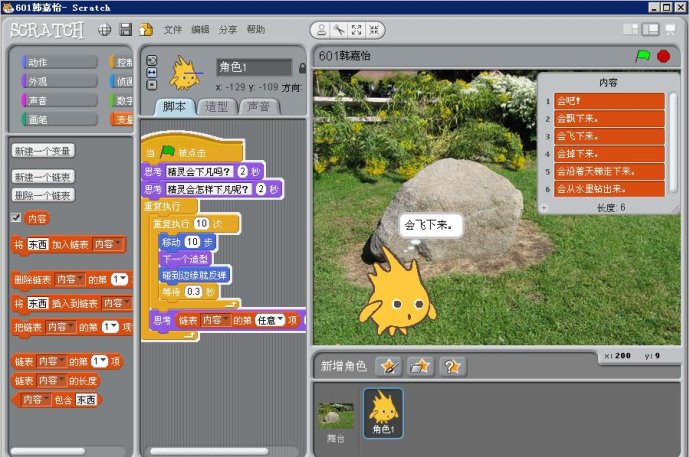Stop all scripts with red button

click(664, 56)
